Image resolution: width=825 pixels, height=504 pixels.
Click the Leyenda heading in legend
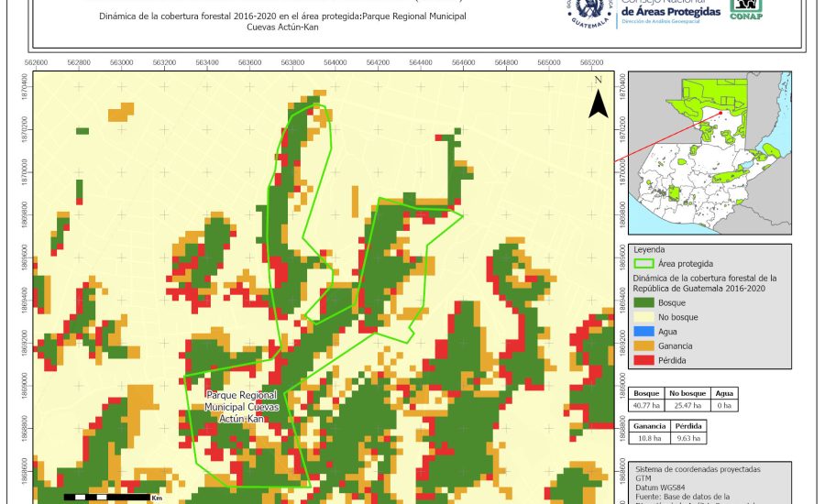(649, 249)
